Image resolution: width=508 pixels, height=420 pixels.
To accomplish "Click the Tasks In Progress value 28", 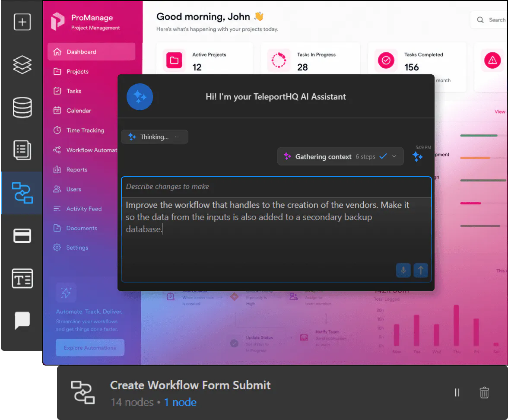I will 302,67.
